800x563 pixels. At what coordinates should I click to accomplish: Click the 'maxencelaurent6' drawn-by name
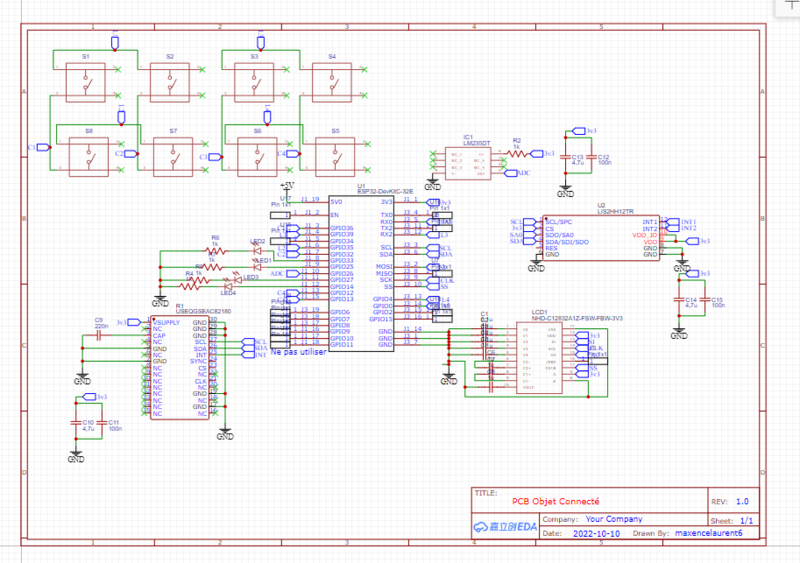pos(708,534)
